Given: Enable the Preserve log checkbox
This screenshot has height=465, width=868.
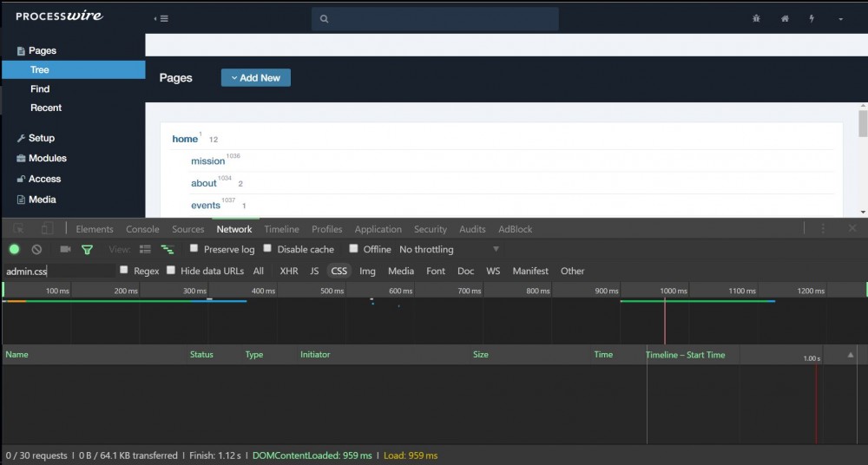Looking at the screenshot, I should tap(194, 249).
